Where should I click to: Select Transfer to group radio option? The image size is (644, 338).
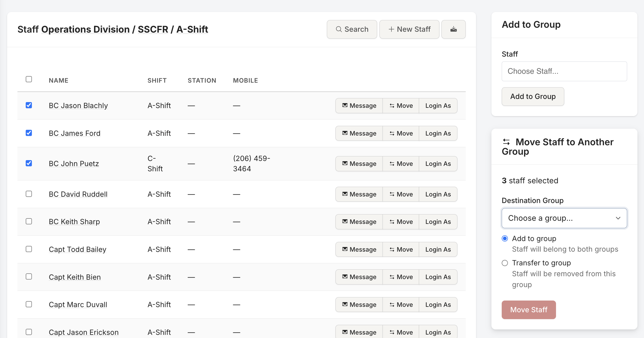(505, 263)
